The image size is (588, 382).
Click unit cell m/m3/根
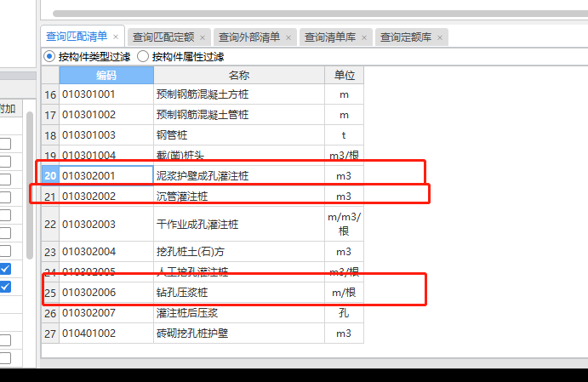(345, 224)
